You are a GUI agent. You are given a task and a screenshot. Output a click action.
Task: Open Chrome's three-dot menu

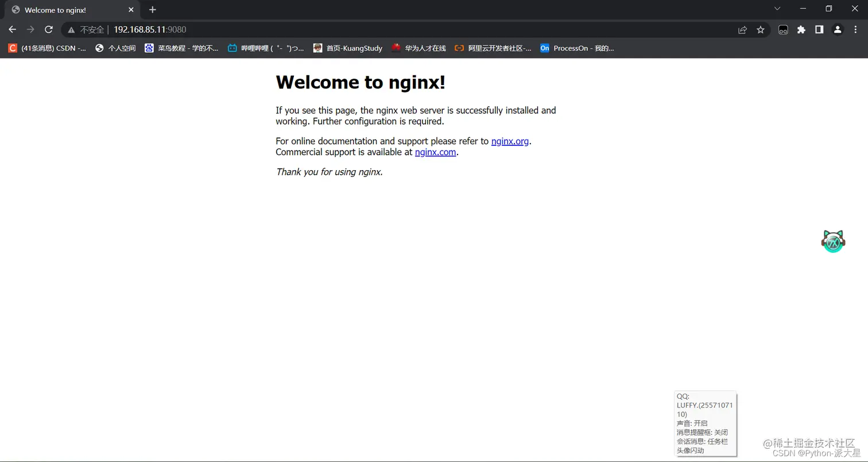click(x=855, y=30)
